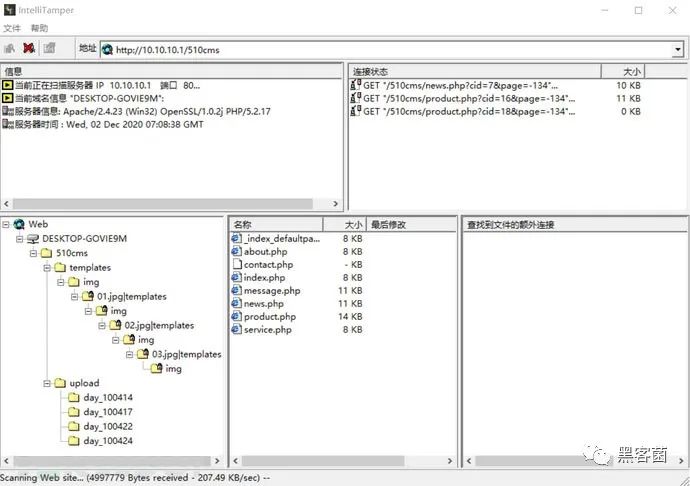
Task: Select the day_100417 folder
Action: (x=108, y=412)
